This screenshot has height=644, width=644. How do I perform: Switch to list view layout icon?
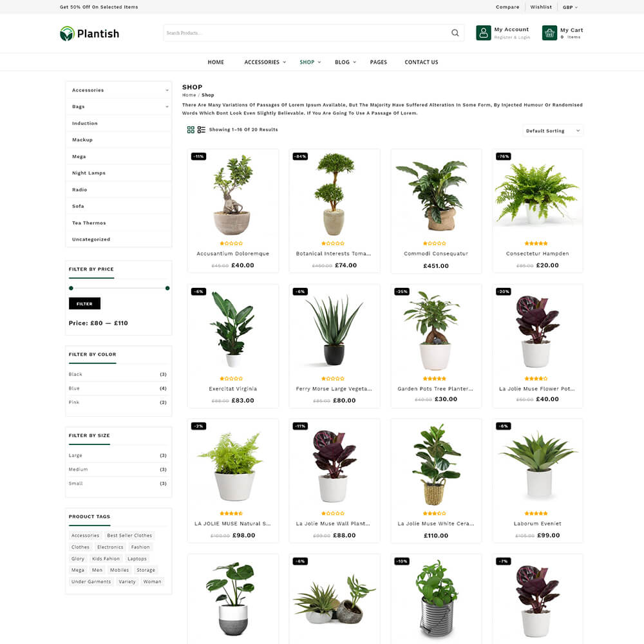[201, 130]
